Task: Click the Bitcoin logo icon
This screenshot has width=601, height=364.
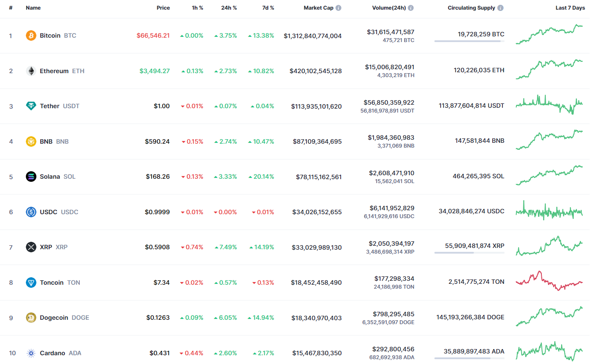Action: tap(31, 35)
